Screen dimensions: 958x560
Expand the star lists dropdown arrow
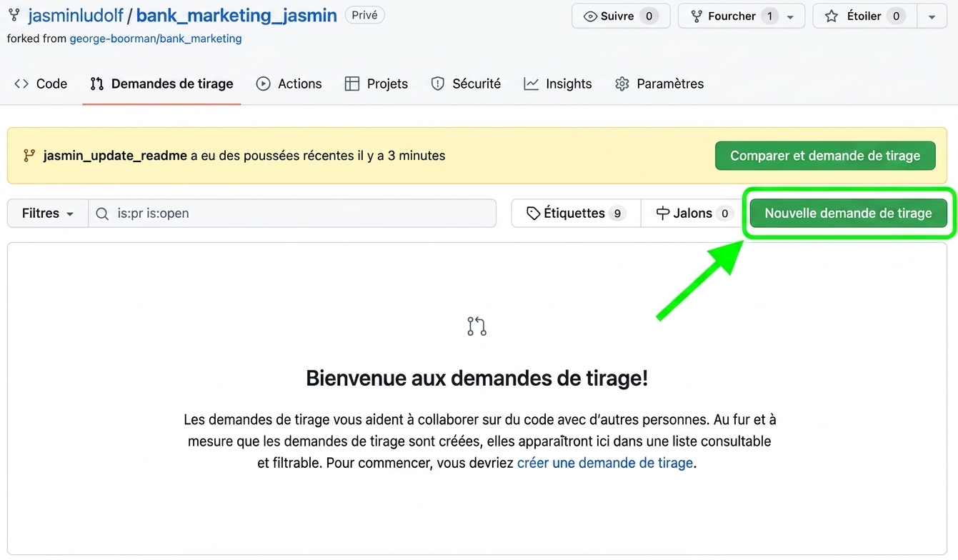932,16
